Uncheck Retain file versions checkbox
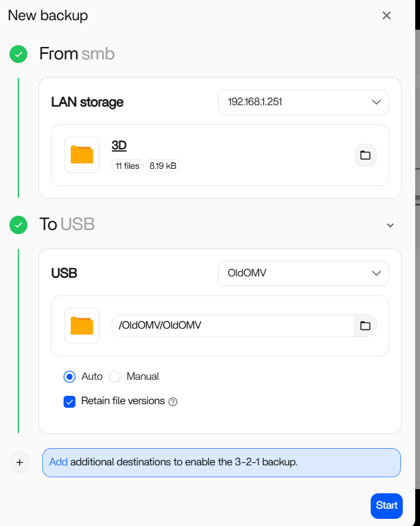Image resolution: width=420 pixels, height=526 pixels. [70, 401]
